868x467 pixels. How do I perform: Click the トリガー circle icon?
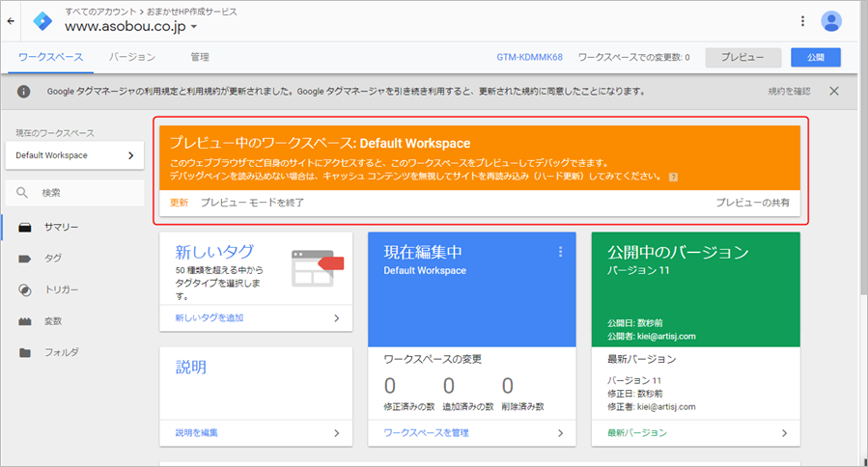point(25,289)
